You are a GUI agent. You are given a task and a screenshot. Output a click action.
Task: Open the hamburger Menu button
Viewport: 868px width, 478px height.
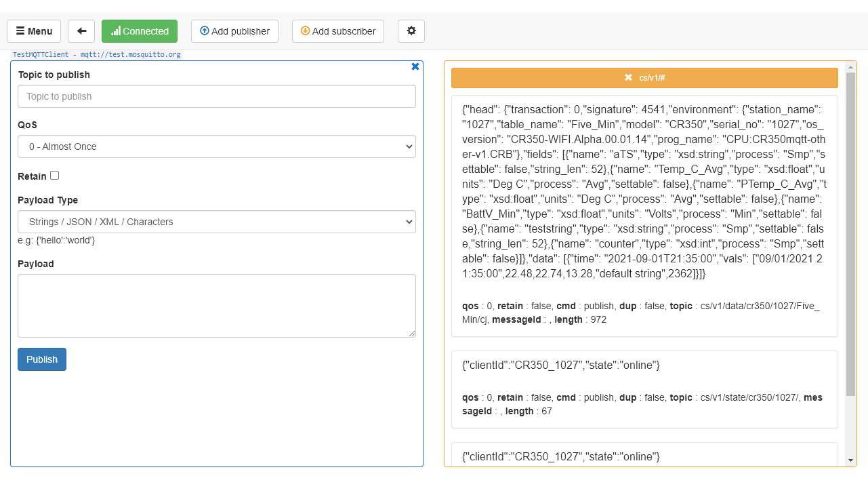tap(34, 31)
